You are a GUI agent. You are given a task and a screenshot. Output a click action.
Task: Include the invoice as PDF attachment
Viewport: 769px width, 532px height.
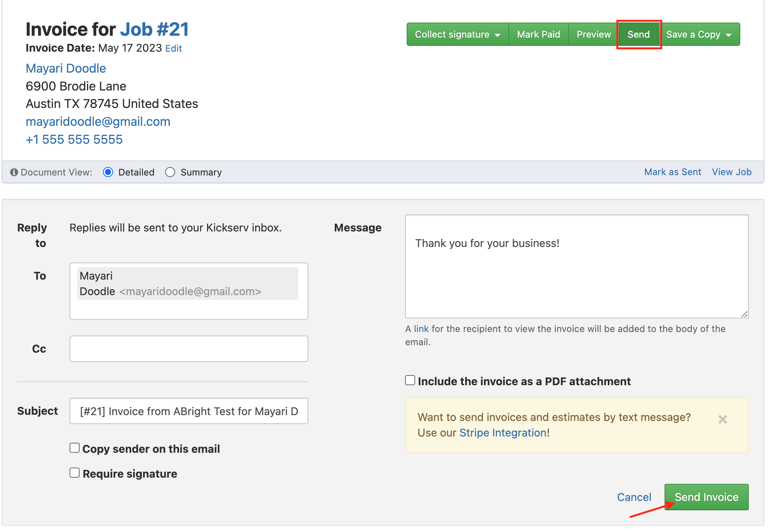410,381
